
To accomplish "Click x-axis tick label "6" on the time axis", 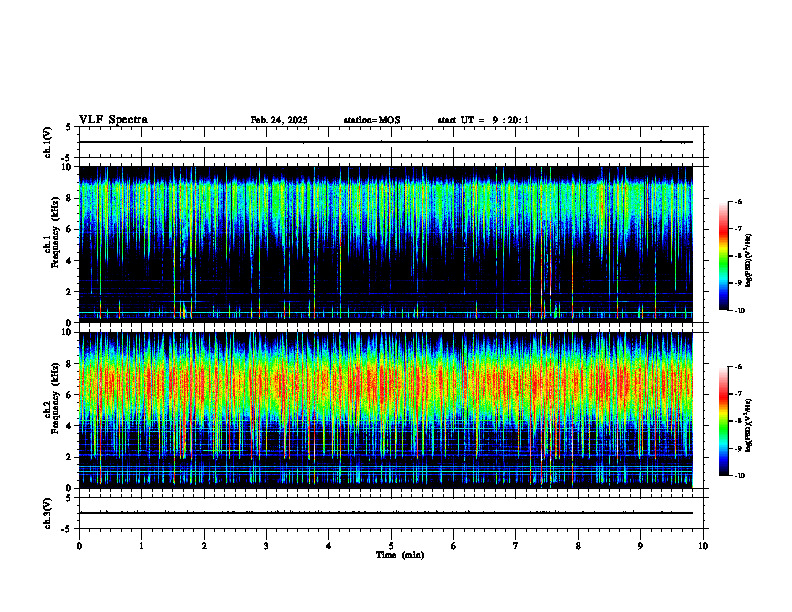I will 454,546.
